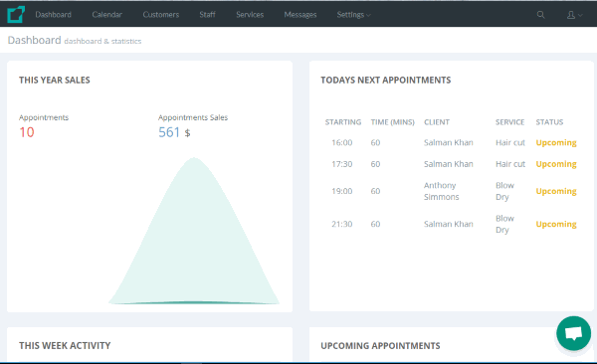Click 60 minutes in the 19:00 row
The width and height of the screenshot is (597, 364).
click(x=375, y=191)
